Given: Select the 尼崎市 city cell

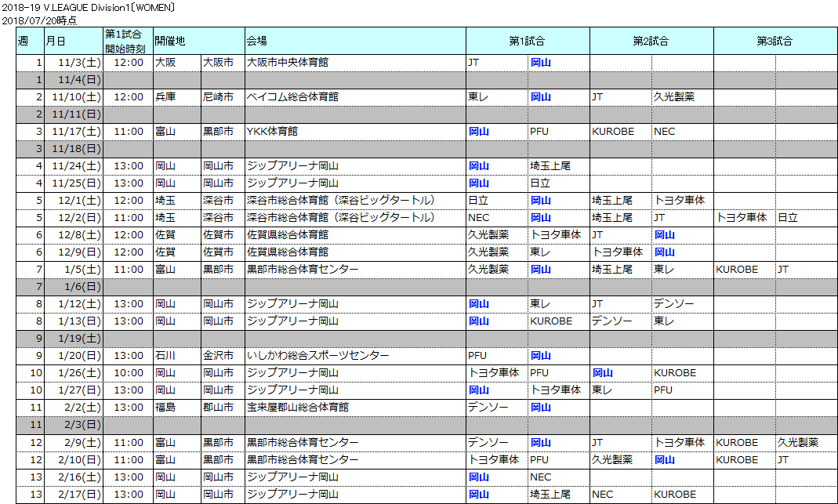Looking at the screenshot, I should click(x=218, y=97).
